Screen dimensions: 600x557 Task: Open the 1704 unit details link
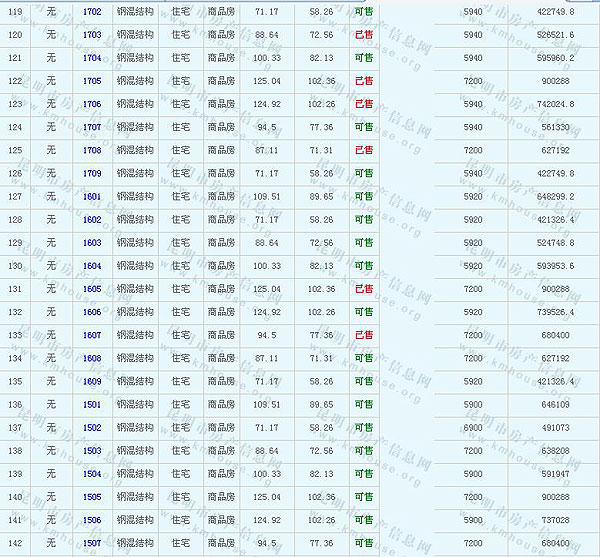click(x=92, y=57)
